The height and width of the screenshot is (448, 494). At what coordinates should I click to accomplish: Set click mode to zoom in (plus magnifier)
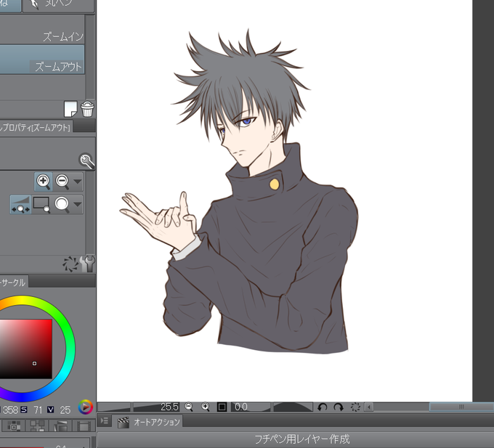(44, 182)
